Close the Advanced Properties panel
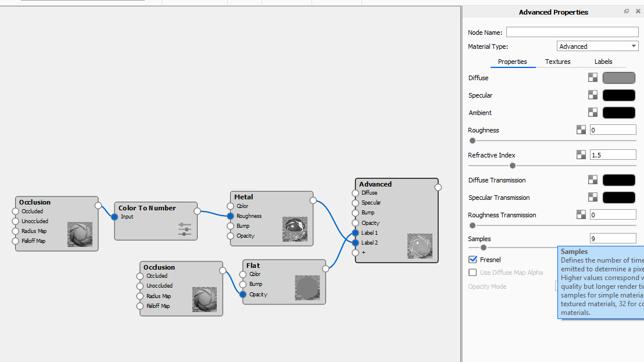This screenshot has width=644, height=362. 638,12
